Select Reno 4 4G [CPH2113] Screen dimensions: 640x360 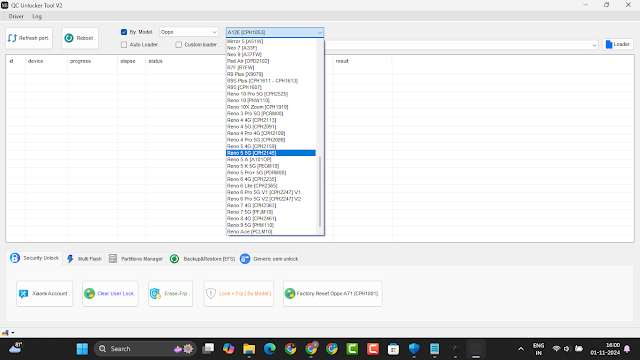tap(271, 120)
